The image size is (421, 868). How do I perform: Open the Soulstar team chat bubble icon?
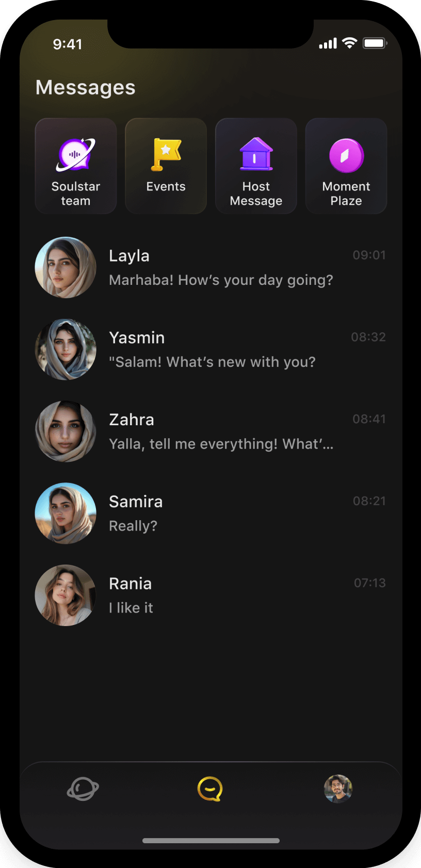point(76,155)
